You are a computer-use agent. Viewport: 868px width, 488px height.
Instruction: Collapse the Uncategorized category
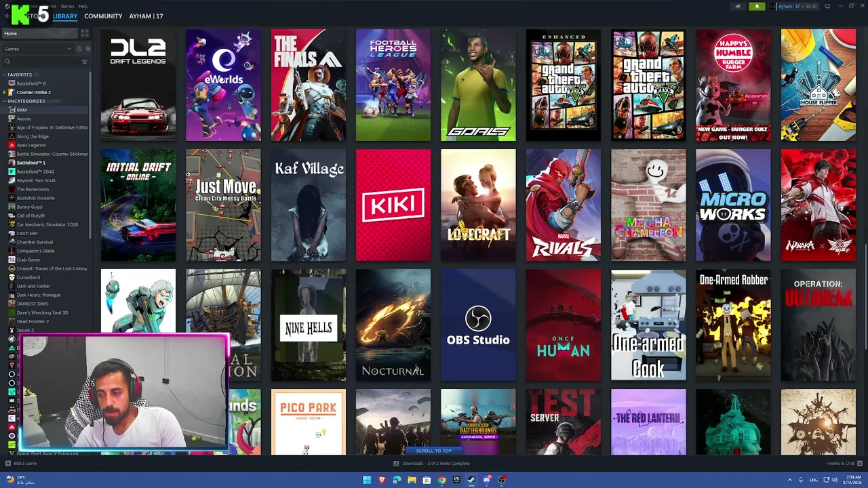click(x=5, y=101)
